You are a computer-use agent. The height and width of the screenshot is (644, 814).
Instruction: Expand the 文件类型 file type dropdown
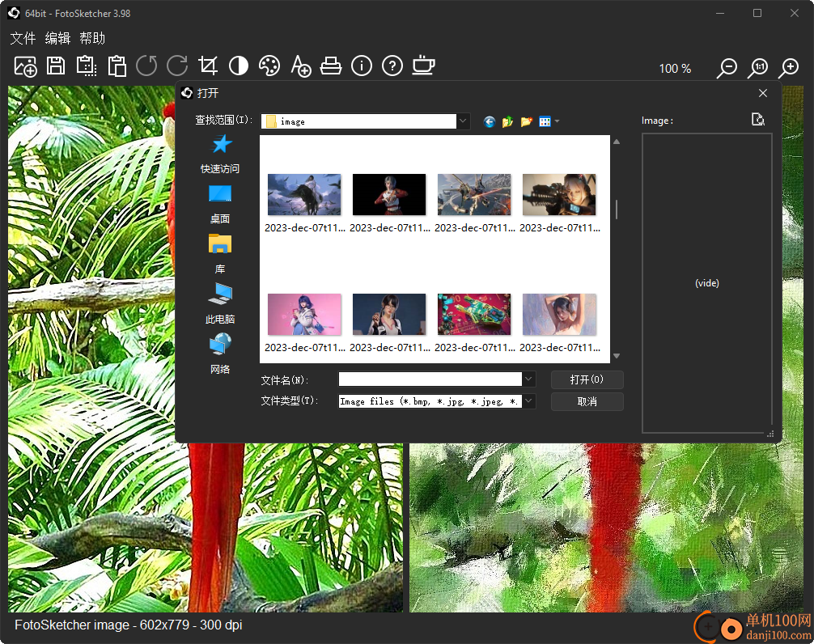point(528,401)
